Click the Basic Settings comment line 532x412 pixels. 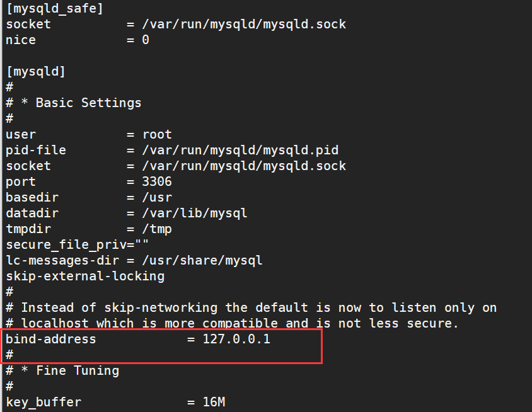click(74, 103)
